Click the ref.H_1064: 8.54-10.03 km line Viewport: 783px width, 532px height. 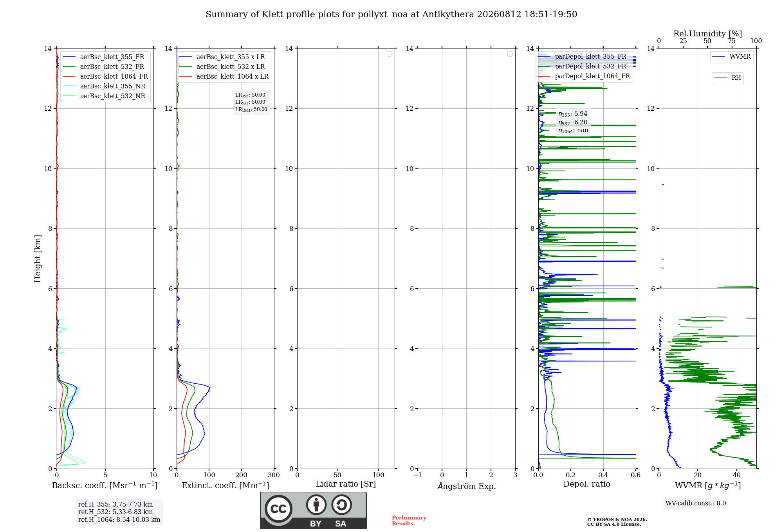click(119, 520)
